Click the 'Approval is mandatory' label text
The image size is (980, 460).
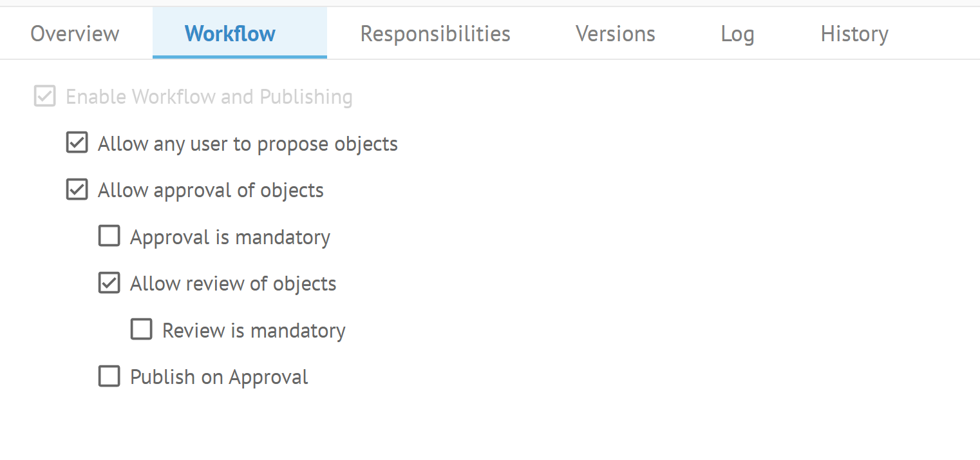230,237
